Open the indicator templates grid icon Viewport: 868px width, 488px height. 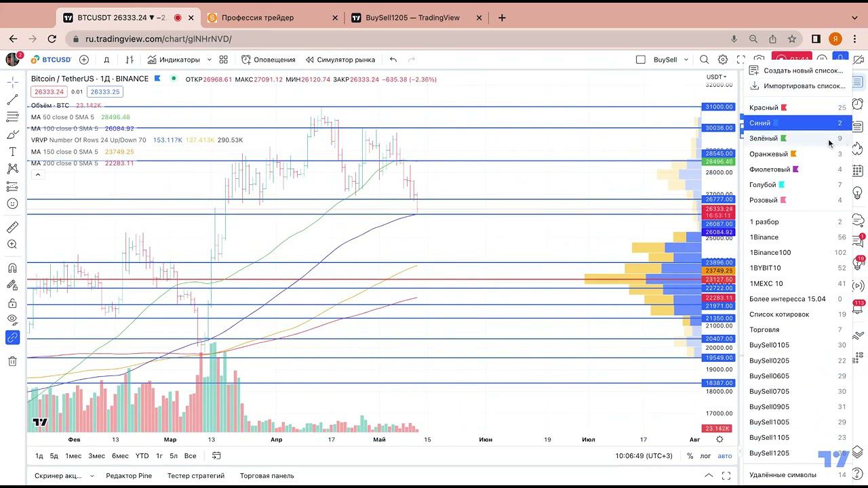tap(223, 60)
